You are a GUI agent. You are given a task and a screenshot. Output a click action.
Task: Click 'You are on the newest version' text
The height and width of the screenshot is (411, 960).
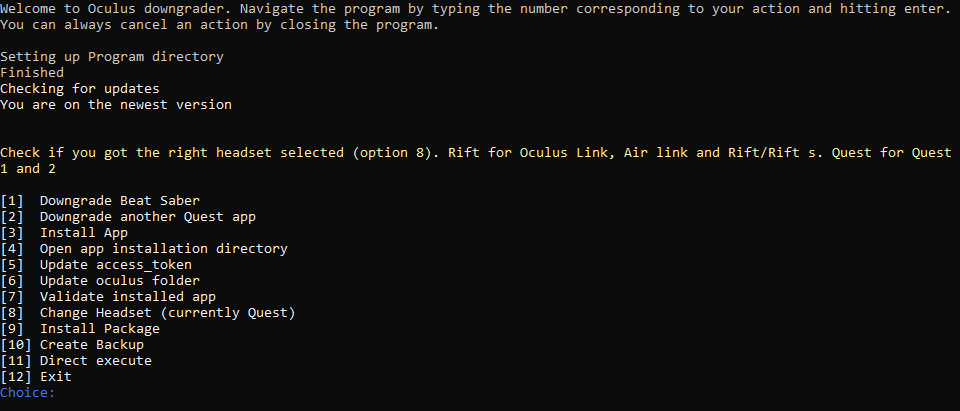tap(115, 105)
